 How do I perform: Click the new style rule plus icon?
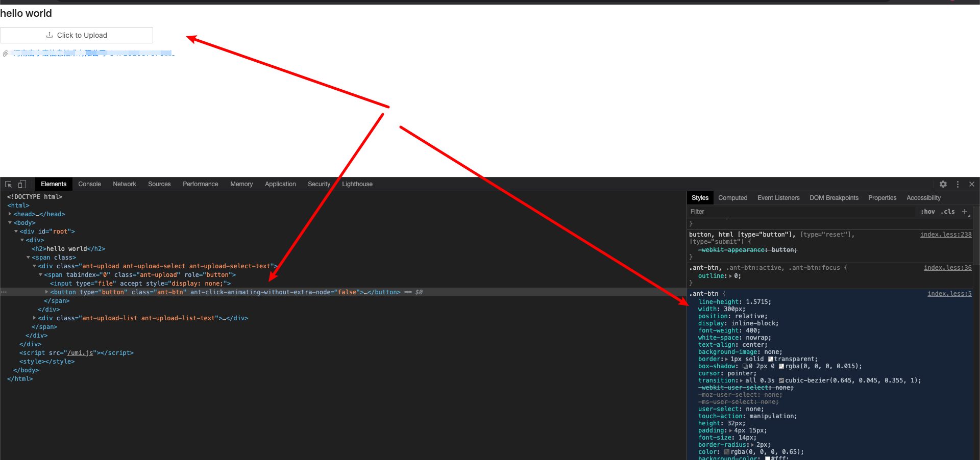pos(964,212)
